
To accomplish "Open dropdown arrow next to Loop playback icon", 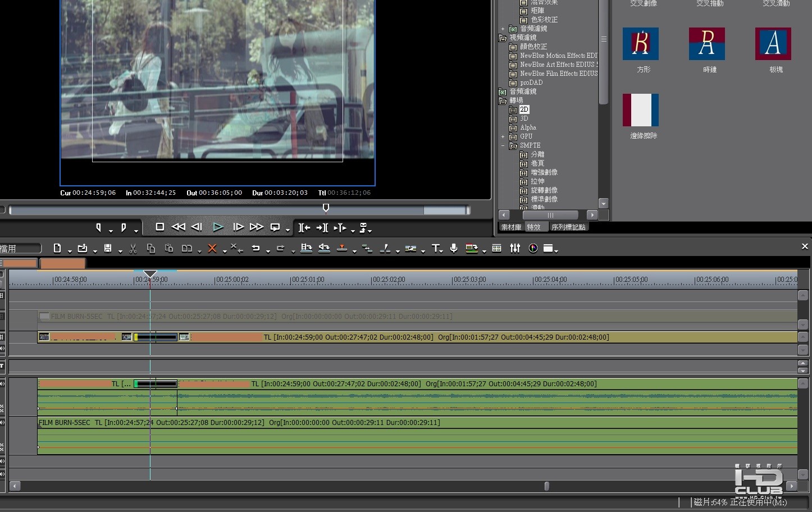I will (x=288, y=230).
